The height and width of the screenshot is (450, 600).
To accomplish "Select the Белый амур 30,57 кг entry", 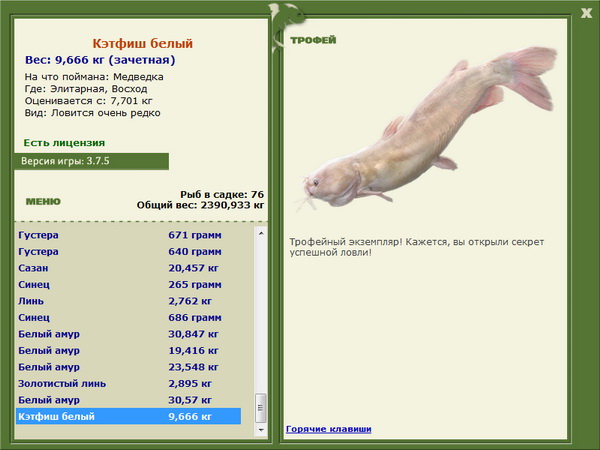I will click(x=129, y=399).
